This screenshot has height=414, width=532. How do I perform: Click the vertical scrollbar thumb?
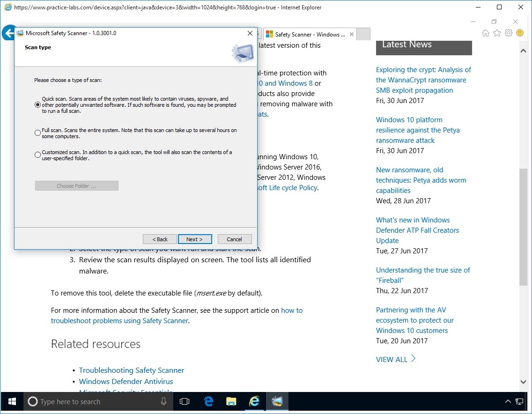click(x=523, y=227)
